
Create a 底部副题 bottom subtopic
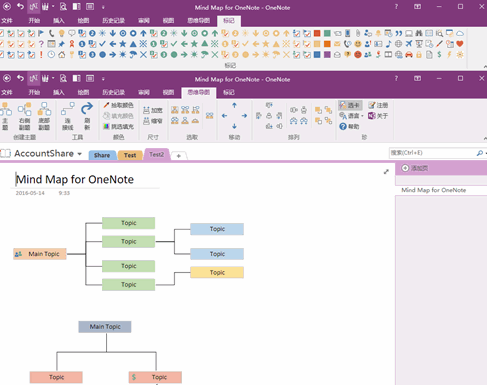[x=44, y=116]
